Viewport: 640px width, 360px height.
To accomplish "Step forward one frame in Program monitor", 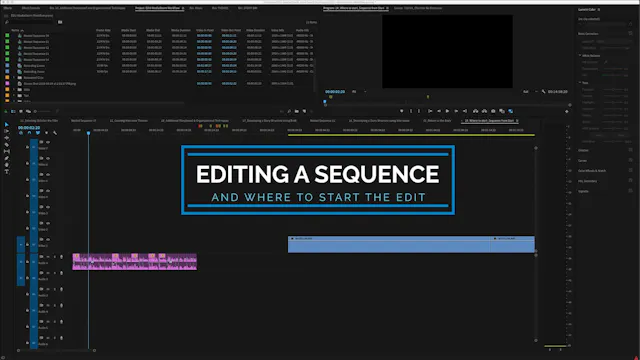I will pos(456,111).
